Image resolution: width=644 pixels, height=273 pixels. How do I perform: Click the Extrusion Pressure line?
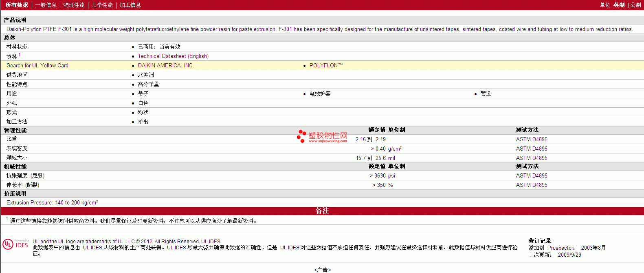click(52, 202)
